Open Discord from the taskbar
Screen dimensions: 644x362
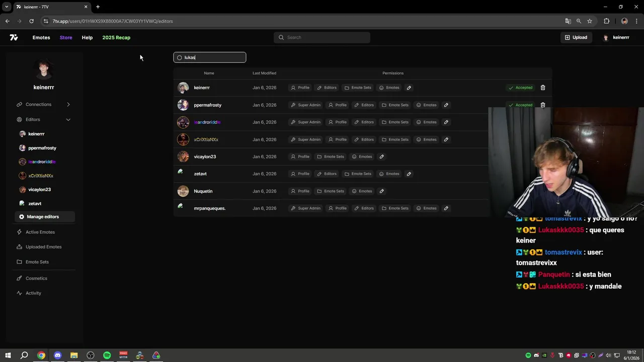tap(57, 355)
